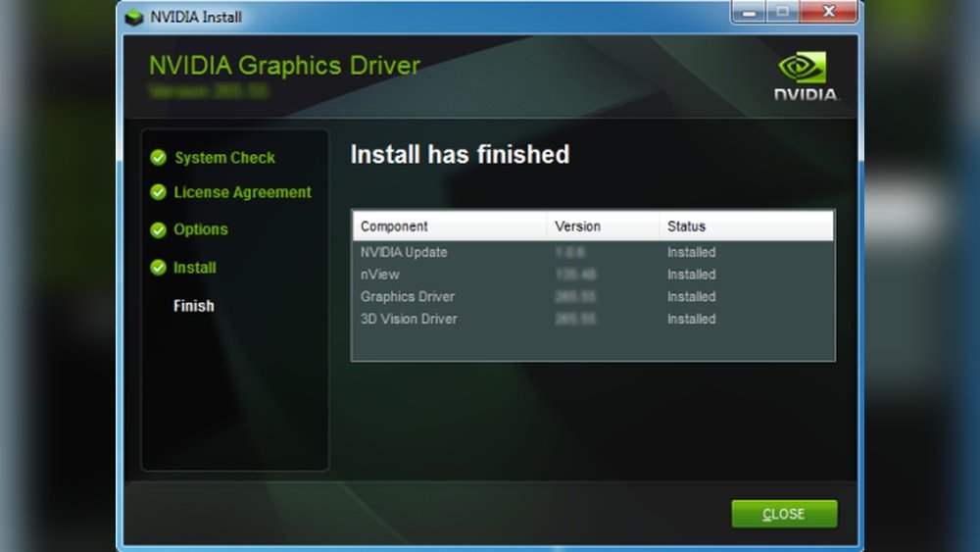The image size is (980, 552).
Task: Click the Install has finished heading
Action: [x=460, y=154]
